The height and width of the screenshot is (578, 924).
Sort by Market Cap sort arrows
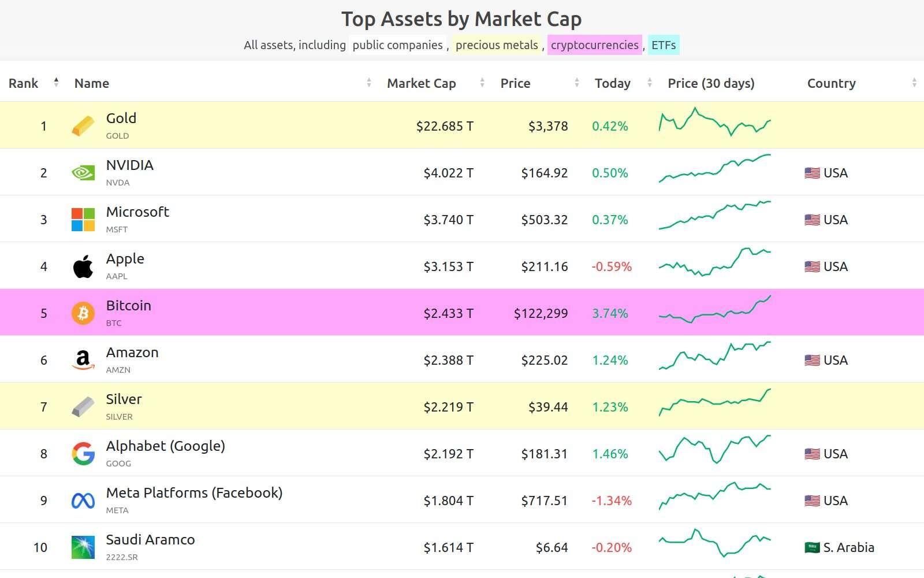coord(482,83)
